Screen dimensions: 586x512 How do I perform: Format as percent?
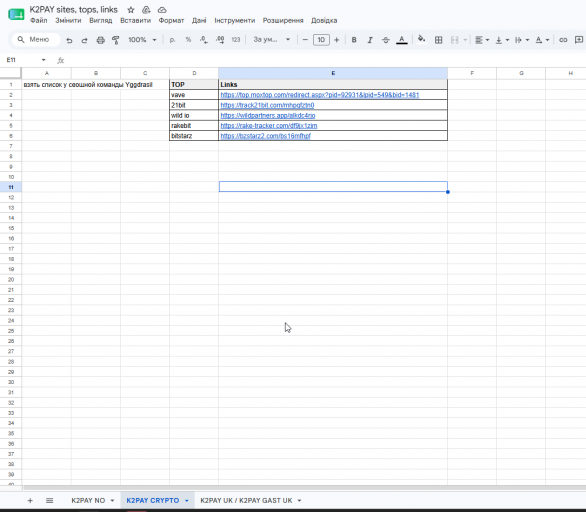tap(188, 40)
